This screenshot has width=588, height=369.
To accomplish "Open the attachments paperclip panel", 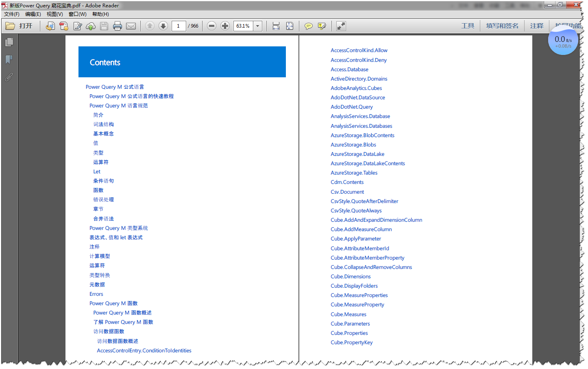I will pyautogui.click(x=9, y=77).
